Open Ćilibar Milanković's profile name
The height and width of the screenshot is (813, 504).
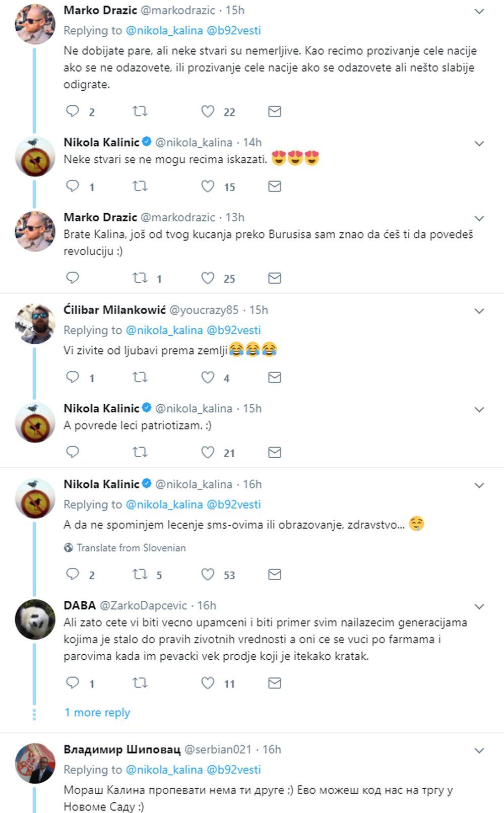coord(114,310)
